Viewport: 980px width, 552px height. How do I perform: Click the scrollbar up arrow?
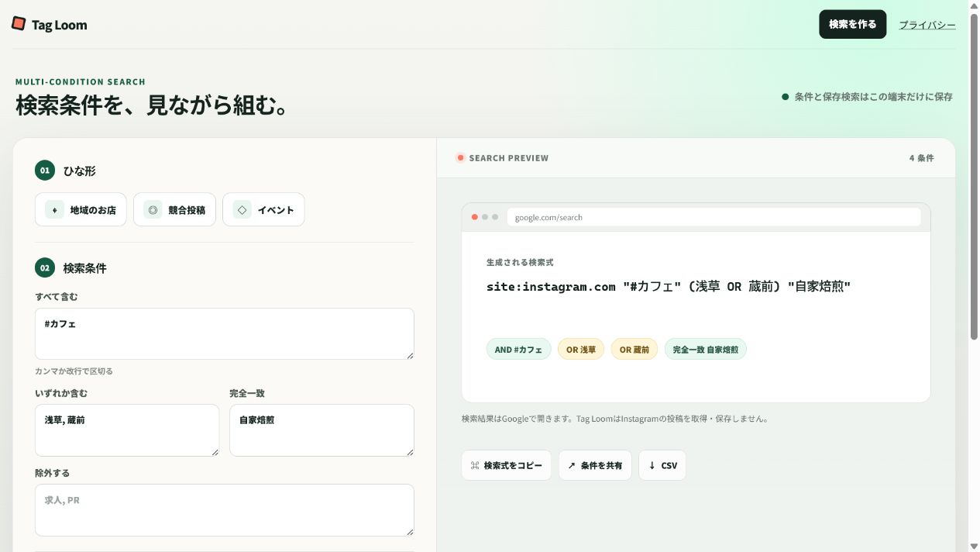click(974, 5)
